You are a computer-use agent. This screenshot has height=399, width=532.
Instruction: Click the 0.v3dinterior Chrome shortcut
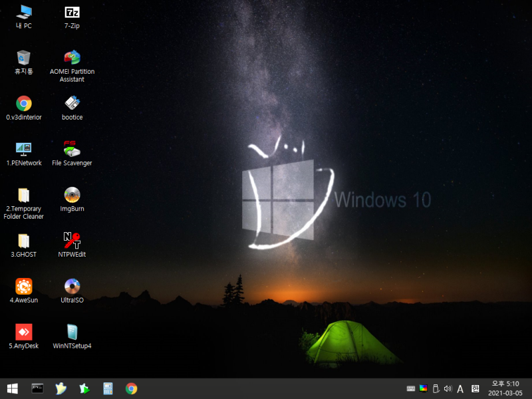click(24, 103)
